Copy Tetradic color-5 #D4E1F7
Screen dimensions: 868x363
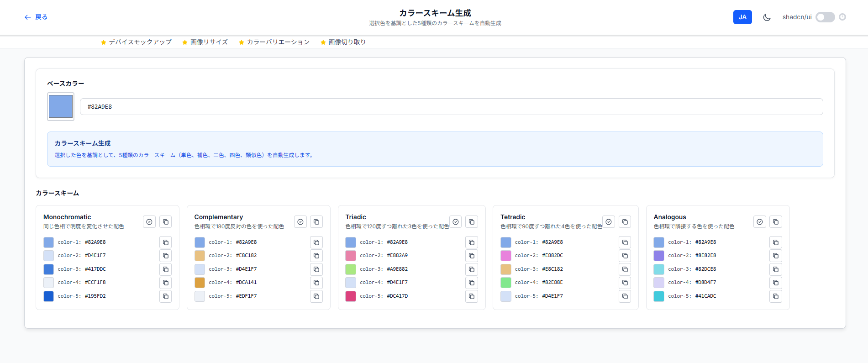(625, 296)
